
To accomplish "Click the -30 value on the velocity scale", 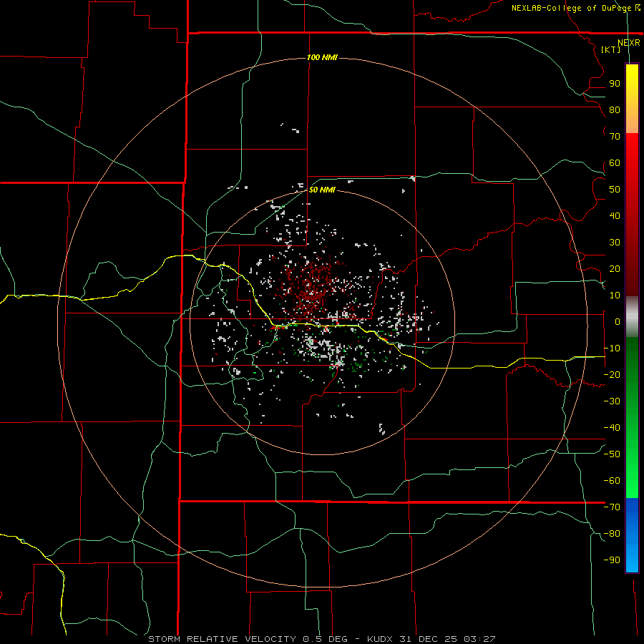I will coord(612,401).
